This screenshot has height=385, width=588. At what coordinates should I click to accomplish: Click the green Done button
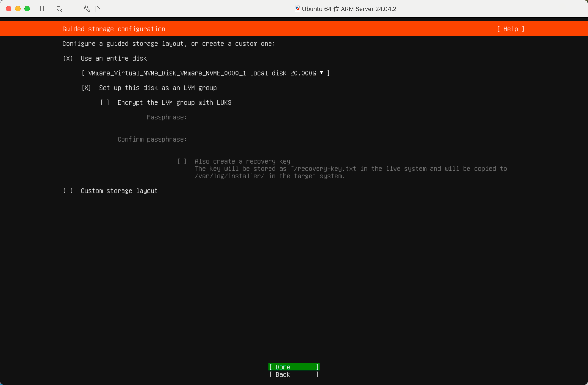294,367
